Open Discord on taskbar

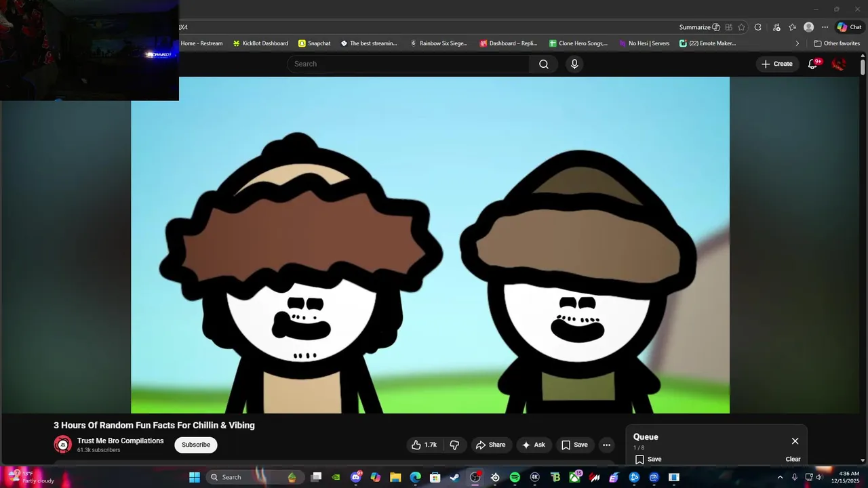tap(356, 477)
